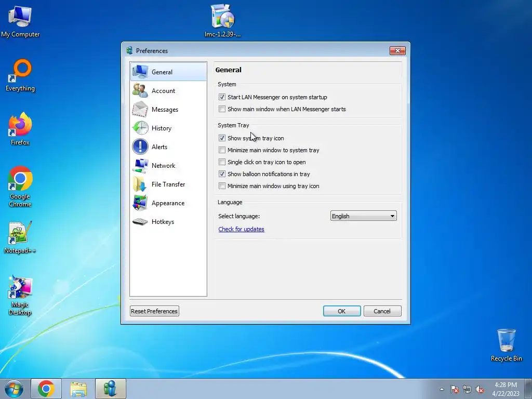Select the General monitor icon in sidebar

coord(140,72)
